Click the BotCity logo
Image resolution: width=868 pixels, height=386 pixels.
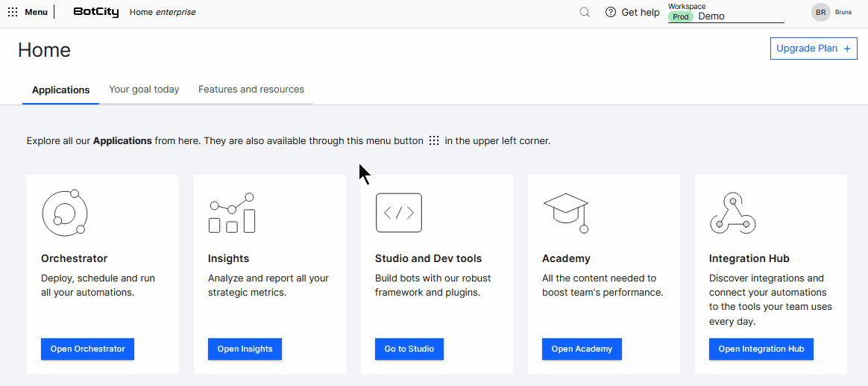(x=95, y=12)
